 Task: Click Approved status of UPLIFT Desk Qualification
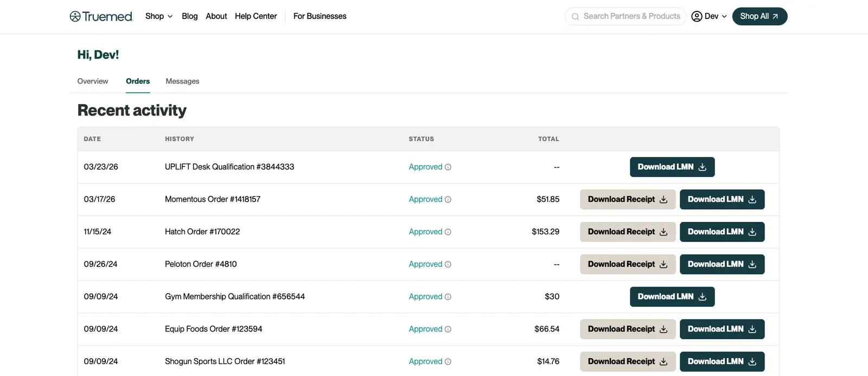(x=425, y=167)
